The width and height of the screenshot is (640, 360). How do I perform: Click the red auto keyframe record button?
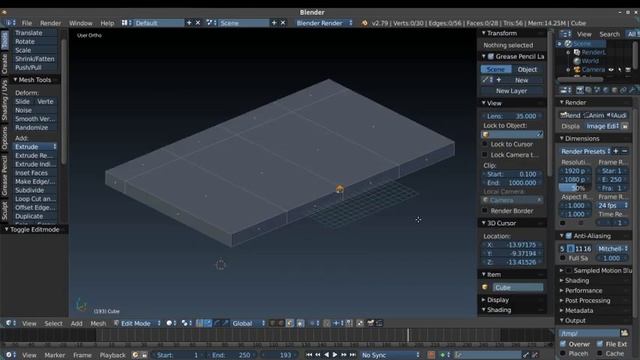431,355
